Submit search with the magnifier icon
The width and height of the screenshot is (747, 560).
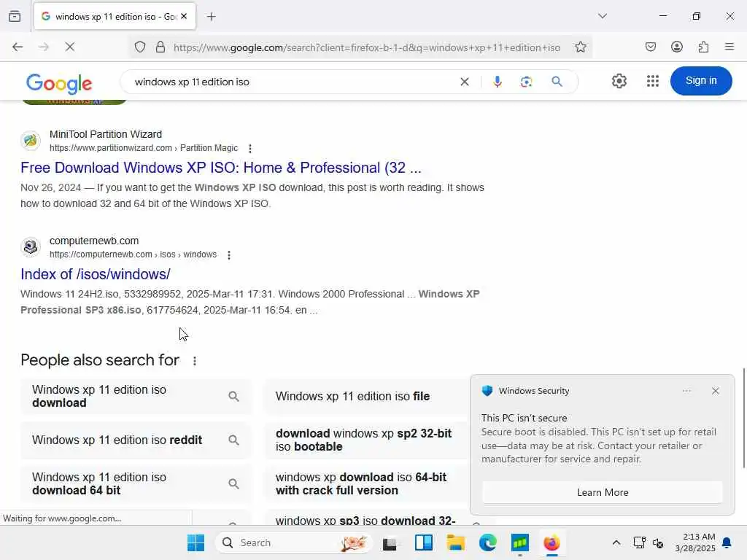pos(557,82)
